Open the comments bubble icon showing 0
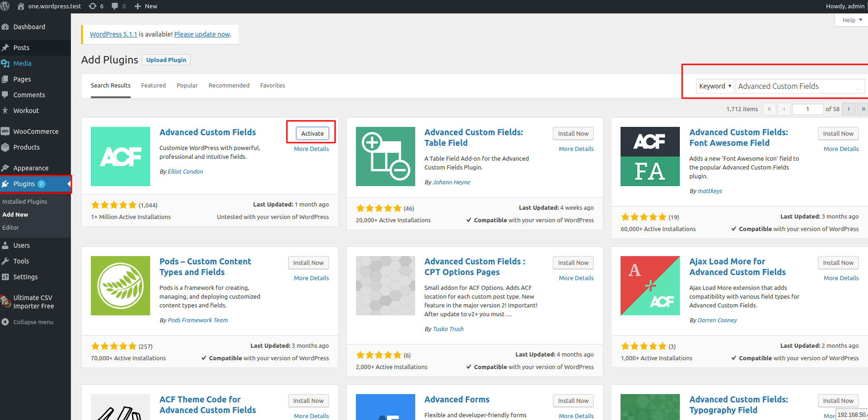Screen dimensions: 868x420 tap(115, 6)
